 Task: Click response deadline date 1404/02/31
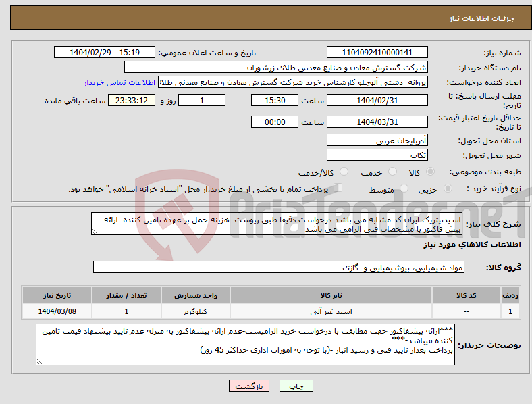click(377, 100)
